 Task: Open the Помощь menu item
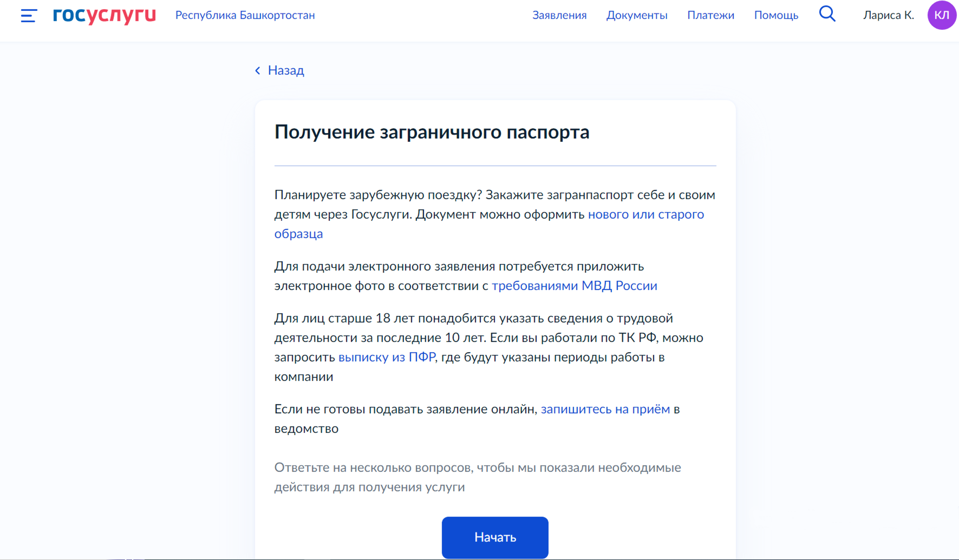tap(776, 15)
